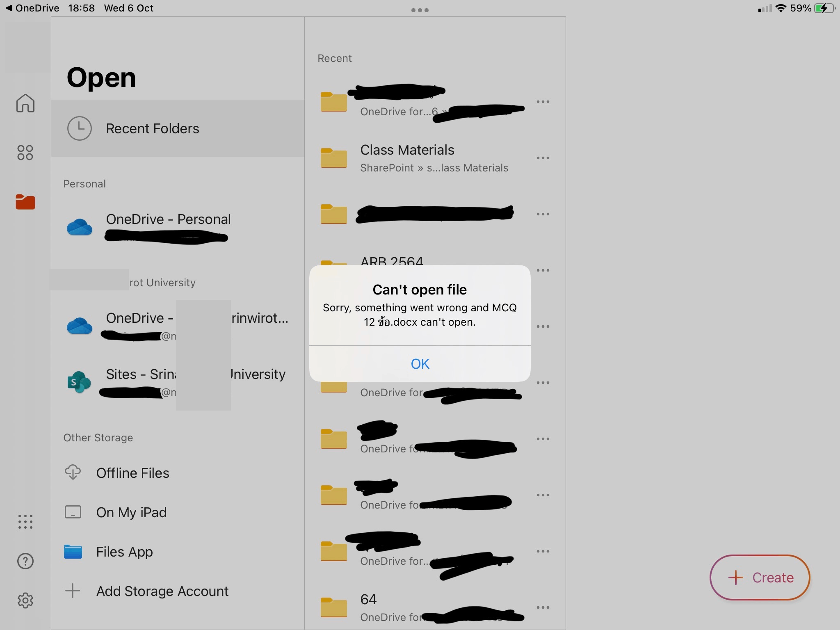Open Settings gear icon

pyautogui.click(x=25, y=600)
